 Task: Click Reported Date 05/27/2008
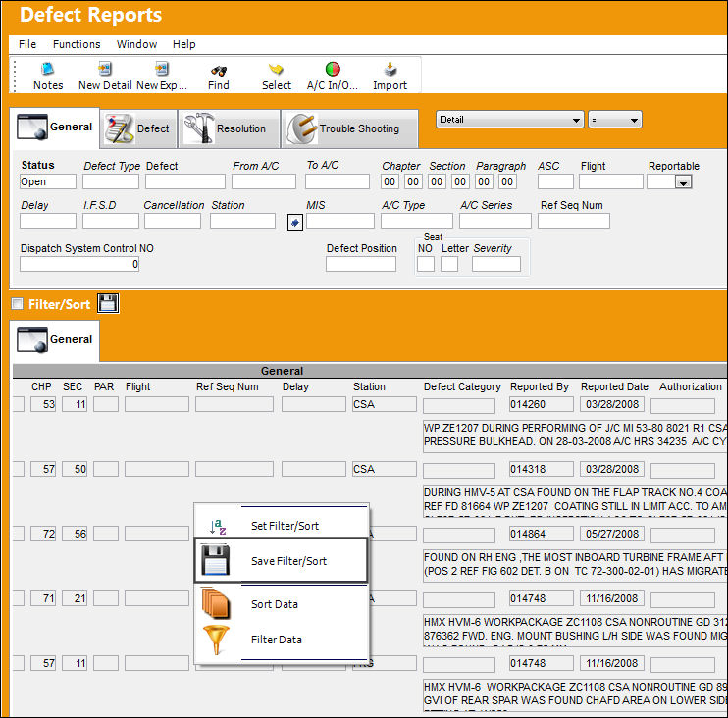tap(612, 534)
